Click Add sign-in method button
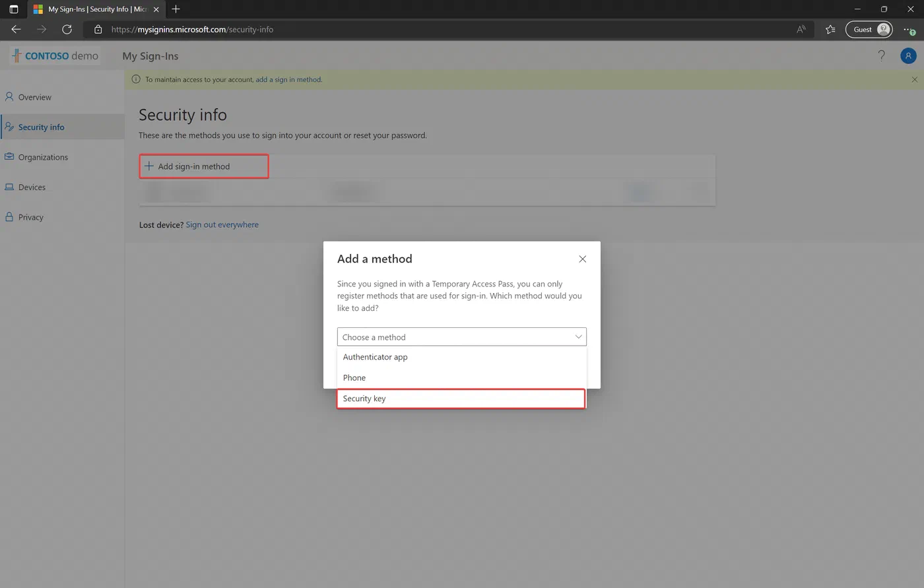 click(x=204, y=166)
